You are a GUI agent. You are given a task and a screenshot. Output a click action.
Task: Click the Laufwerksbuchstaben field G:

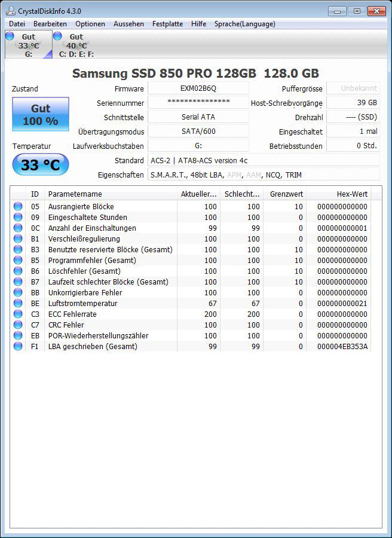tap(198, 146)
